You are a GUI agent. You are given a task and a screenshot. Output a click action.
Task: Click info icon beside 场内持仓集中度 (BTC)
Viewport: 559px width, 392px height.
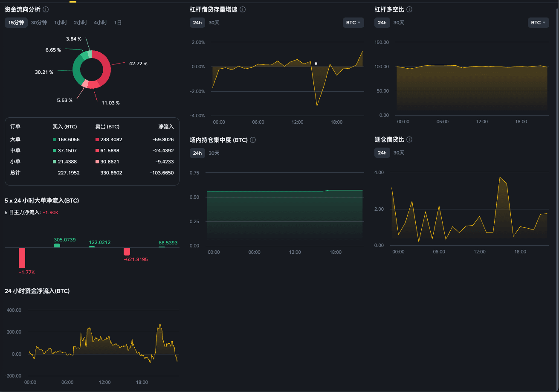click(253, 140)
